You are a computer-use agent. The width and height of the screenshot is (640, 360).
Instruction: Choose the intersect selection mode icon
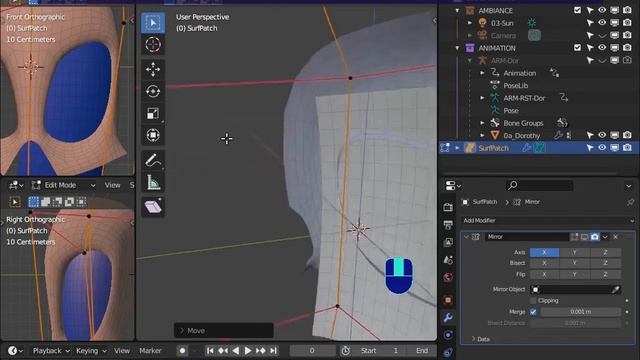82,201
